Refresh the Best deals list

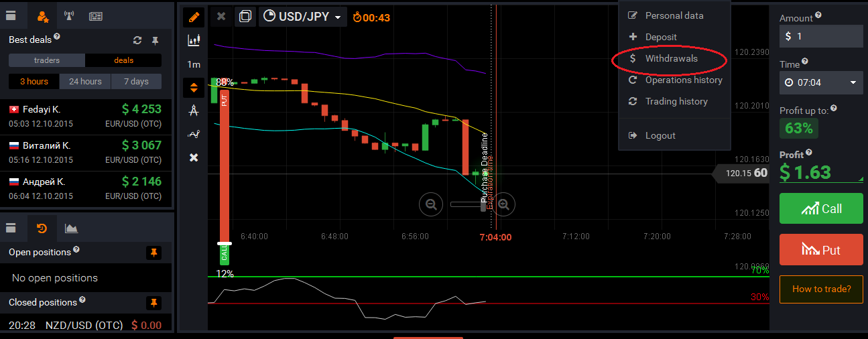[137, 40]
